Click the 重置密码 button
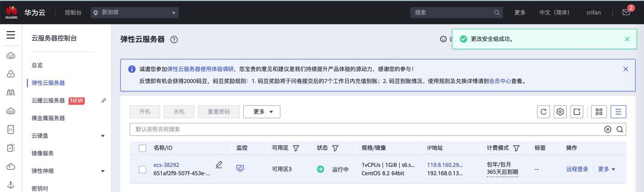The height and width of the screenshot is (192, 644). pos(219,112)
